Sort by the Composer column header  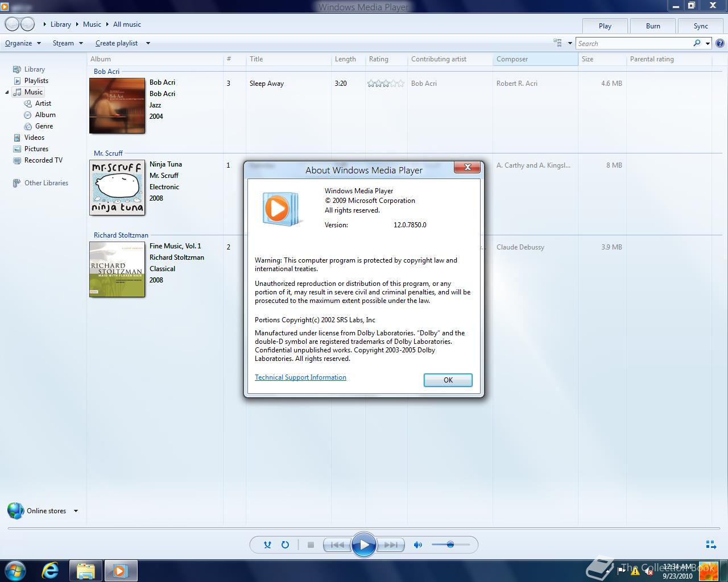(x=535, y=59)
